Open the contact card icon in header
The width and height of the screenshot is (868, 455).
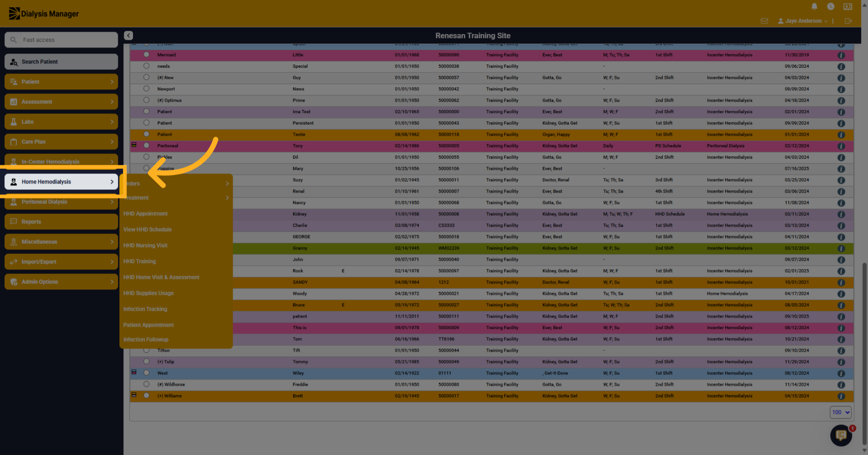(x=848, y=7)
